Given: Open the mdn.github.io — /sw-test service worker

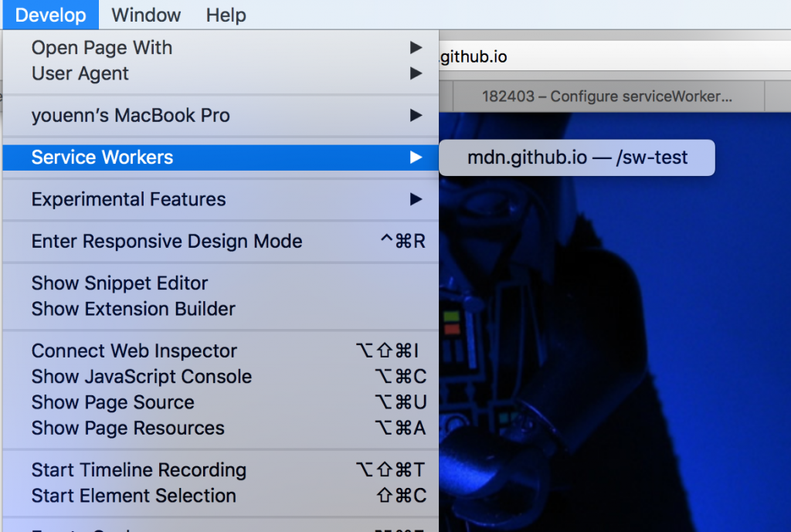Looking at the screenshot, I should tap(576, 157).
